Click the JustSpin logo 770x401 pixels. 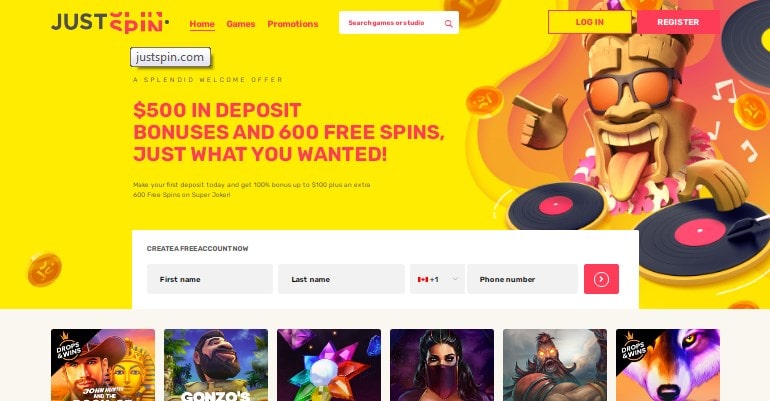[110, 23]
